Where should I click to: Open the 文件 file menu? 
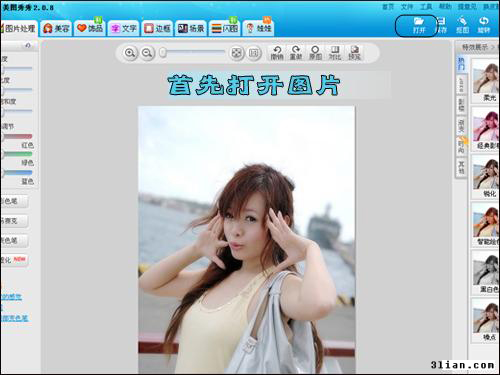[x=407, y=7]
